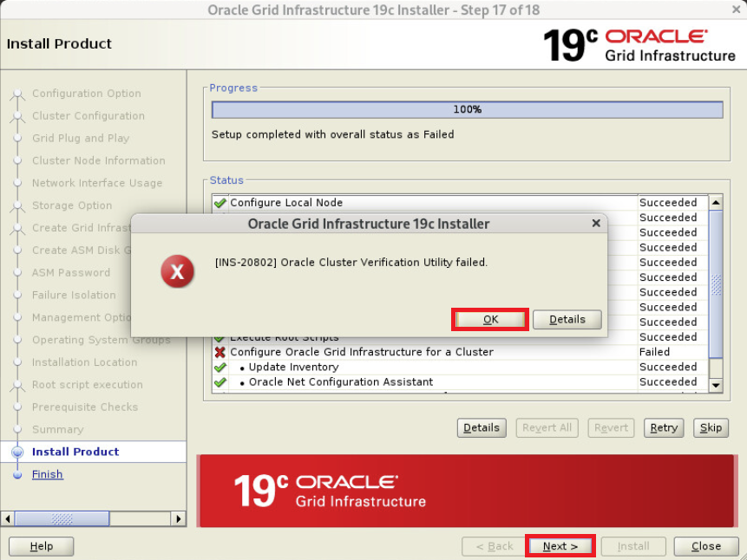Select the Oracle Net Configuration Assistant row
This screenshot has height=560, width=747.
[x=460, y=381]
